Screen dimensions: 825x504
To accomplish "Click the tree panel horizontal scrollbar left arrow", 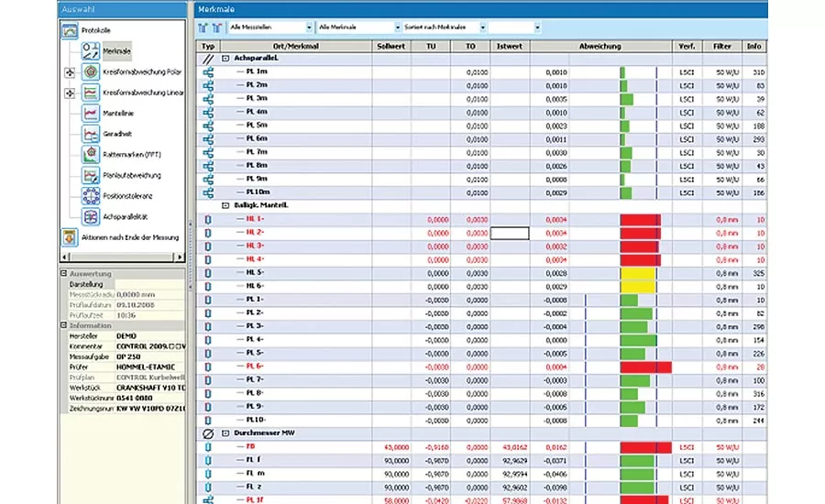I will pos(65,257).
